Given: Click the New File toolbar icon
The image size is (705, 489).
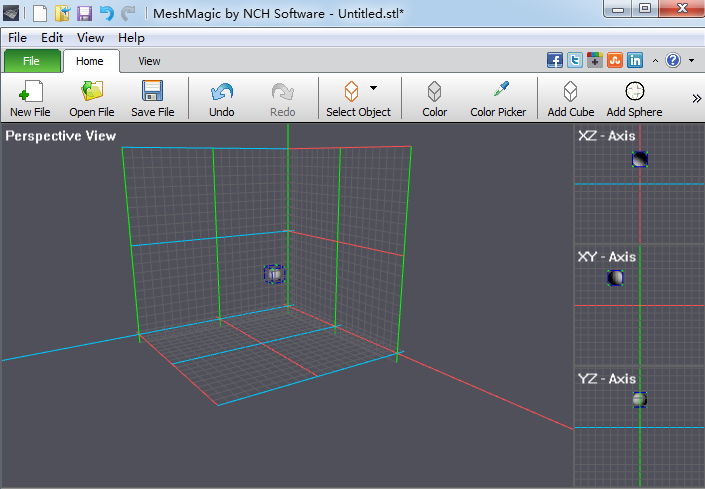Looking at the screenshot, I should (31, 92).
